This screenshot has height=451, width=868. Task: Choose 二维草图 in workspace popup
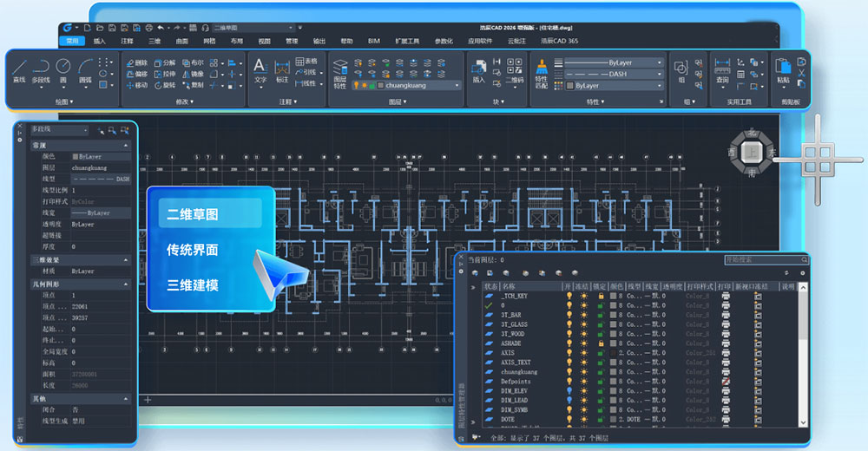pyautogui.click(x=210, y=213)
